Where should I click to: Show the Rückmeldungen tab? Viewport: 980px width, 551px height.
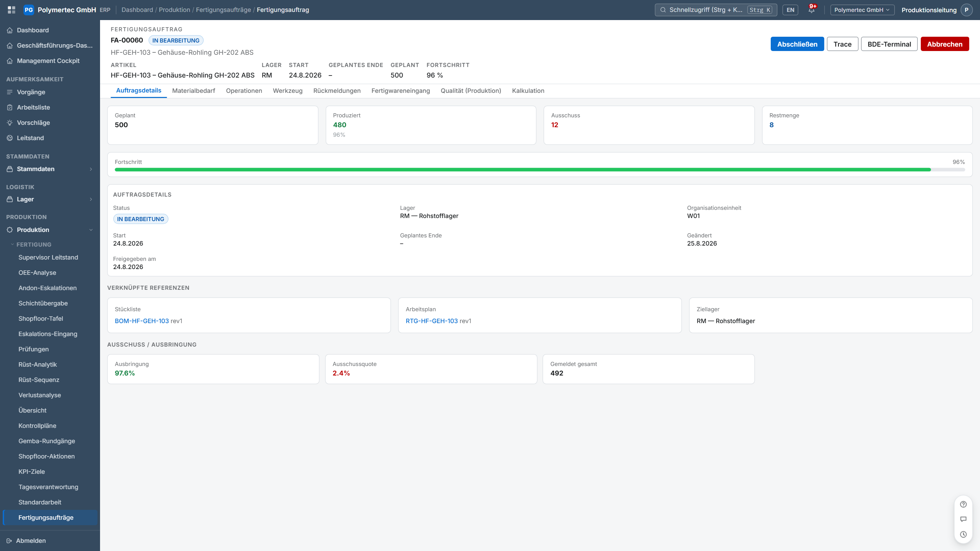(x=337, y=90)
